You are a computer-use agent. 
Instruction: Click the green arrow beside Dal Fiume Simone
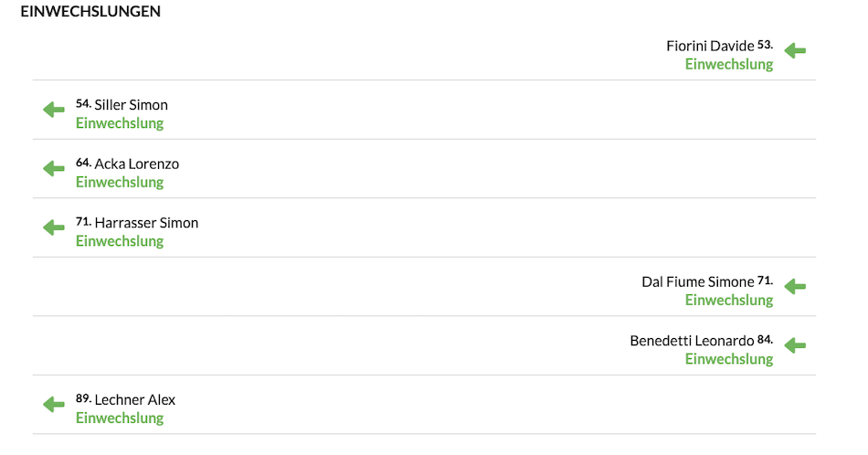pyautogui.click(x=795, y=287)
